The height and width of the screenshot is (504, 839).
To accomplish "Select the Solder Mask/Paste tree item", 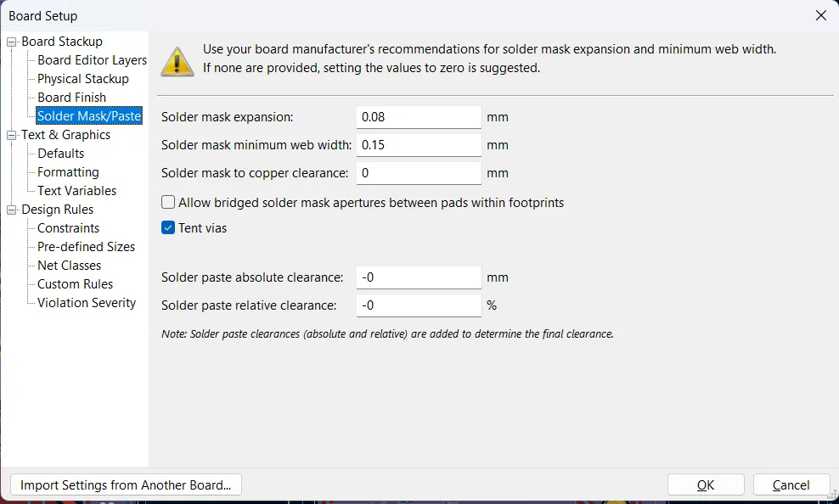I will click(x=89, y=116).
